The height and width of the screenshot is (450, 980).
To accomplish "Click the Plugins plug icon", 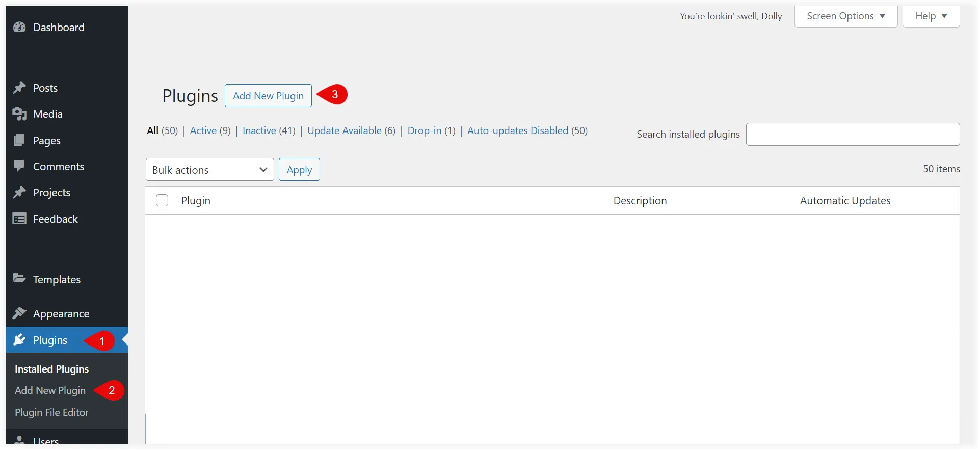I will tap(19, 339).
